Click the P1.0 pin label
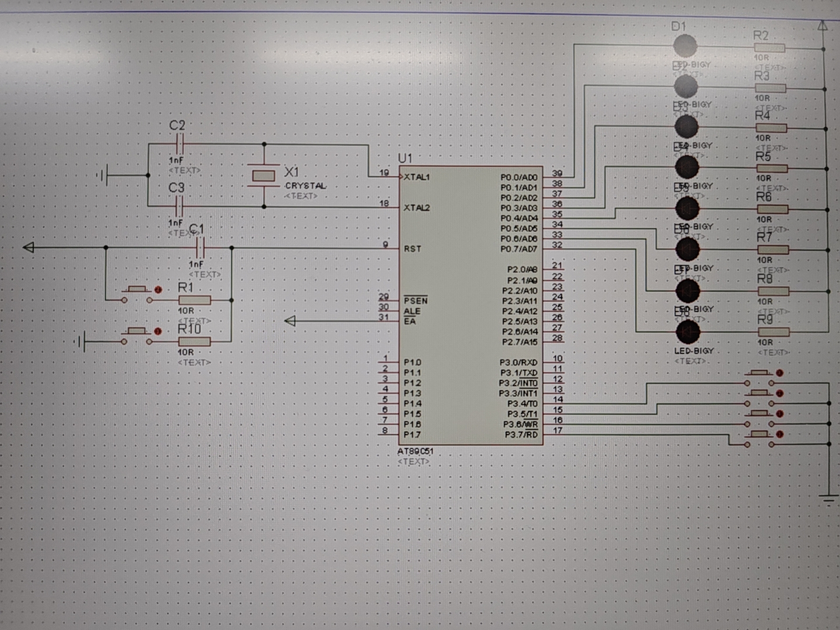The image size is (840, 630). 412,362
